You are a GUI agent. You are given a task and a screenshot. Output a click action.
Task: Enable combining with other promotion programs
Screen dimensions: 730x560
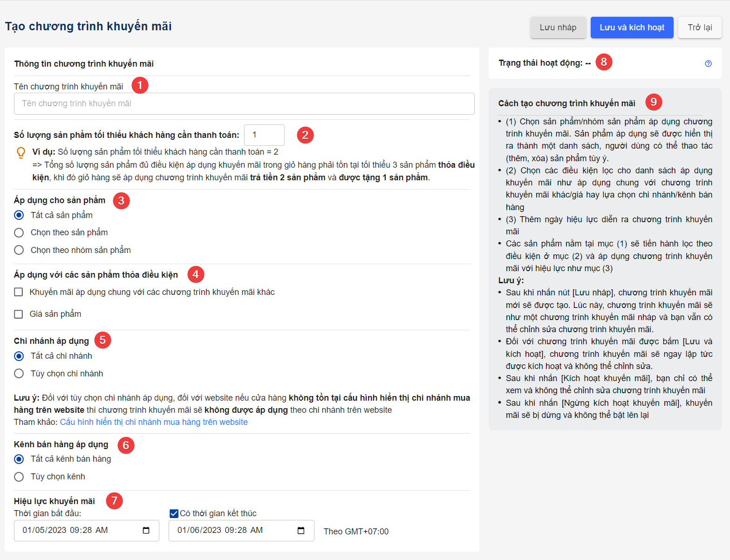(19, 292)
